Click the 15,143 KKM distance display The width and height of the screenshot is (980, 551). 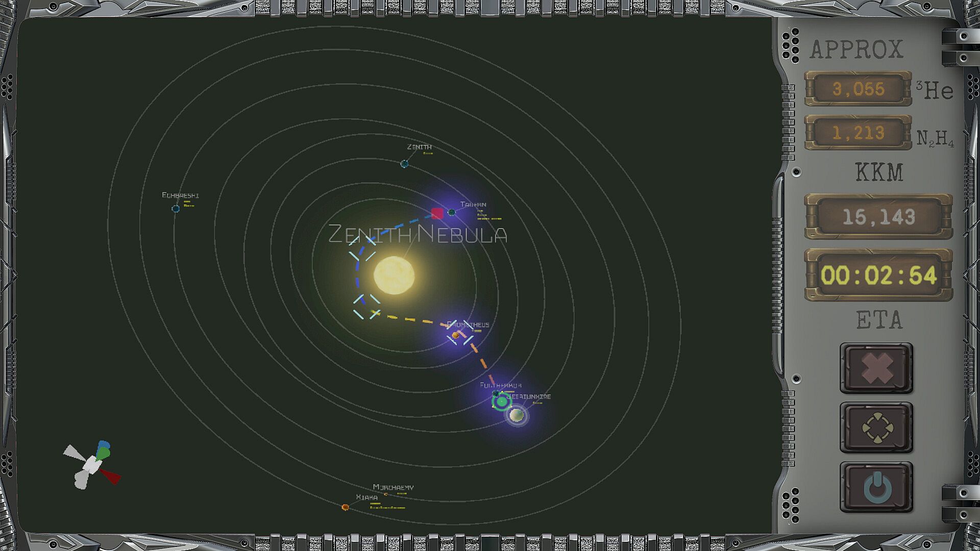(878, 217)
